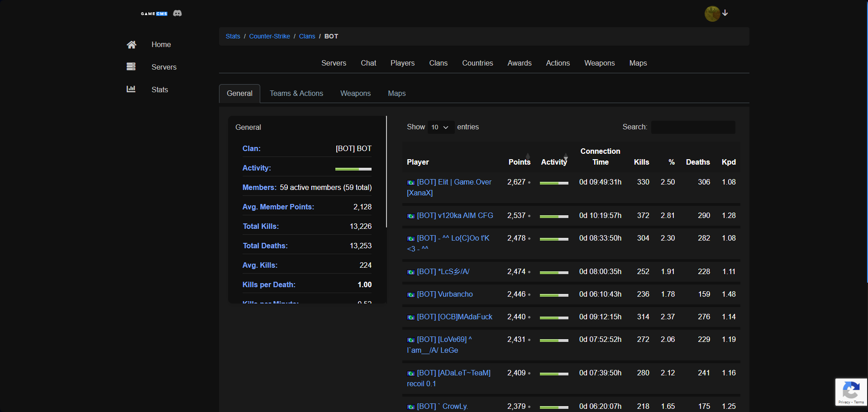This screenshot has width=868, height=412.
Task: Click the reCAPTCHA badge
Action: [x=851, y=392]
